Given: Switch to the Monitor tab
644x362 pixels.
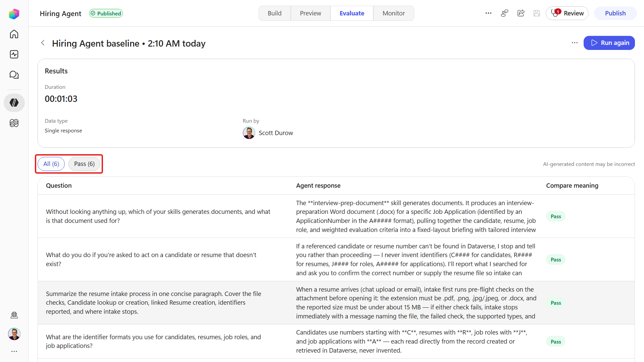Looking at the screenshot, I should pos(393,13).
